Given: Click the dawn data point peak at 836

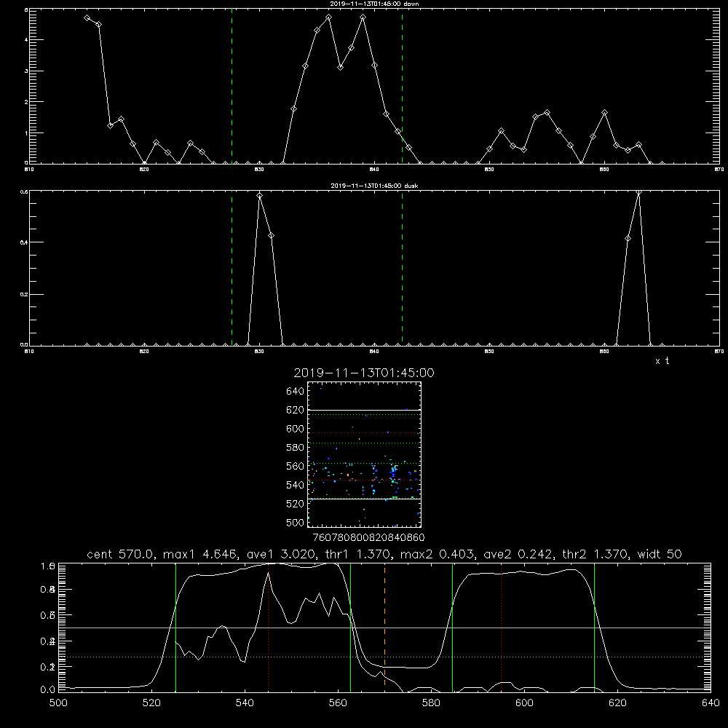Looking at the screenshot, I should pos(329,17).
